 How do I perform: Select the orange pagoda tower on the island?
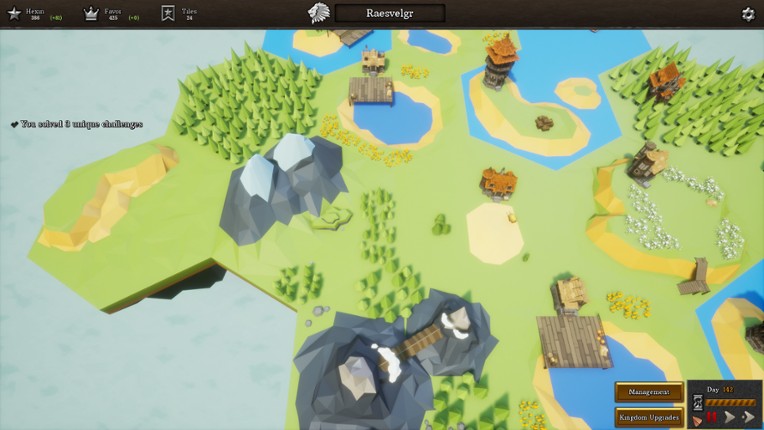click(x=499, y=62)
